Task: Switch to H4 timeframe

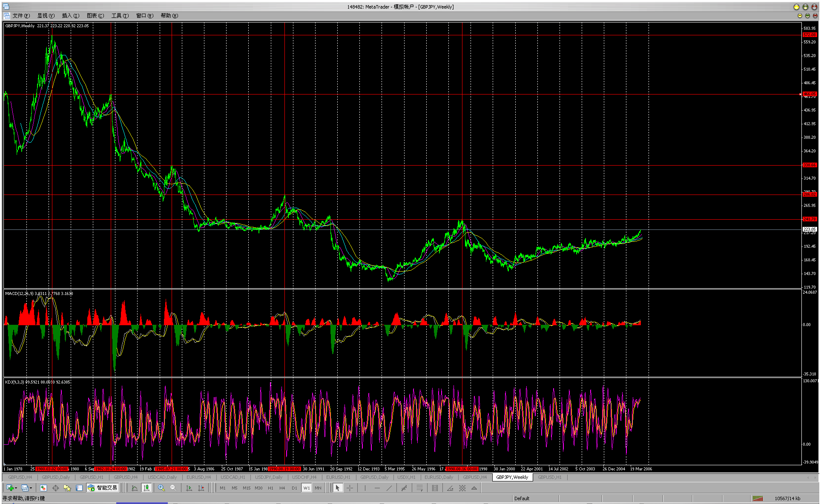Action: (282, 488)
